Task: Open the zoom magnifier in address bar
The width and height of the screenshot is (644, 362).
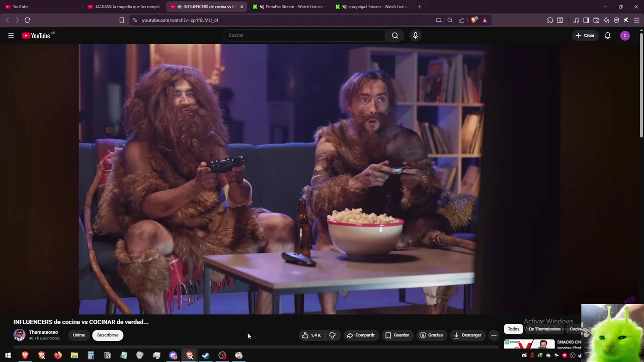Action: 450,20
